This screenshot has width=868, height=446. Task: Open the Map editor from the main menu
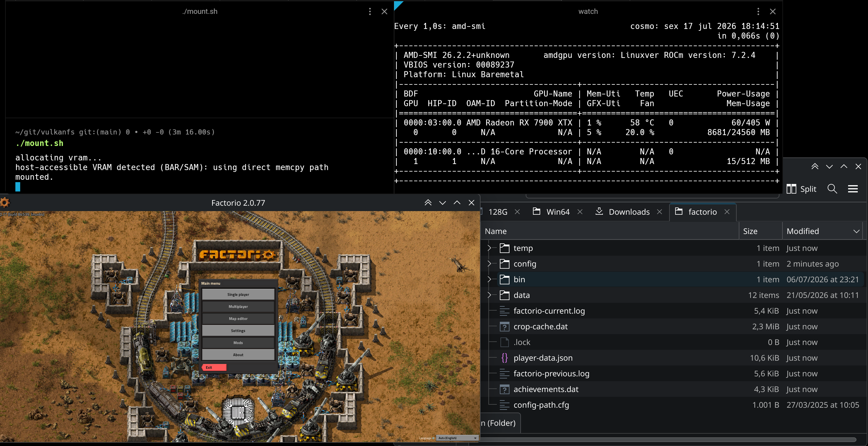pyautogui.click(x=238, y=318)
